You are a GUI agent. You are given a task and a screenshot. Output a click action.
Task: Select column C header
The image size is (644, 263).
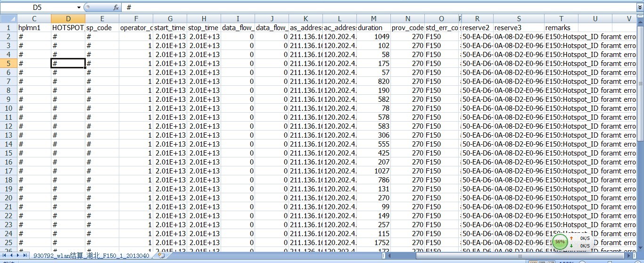pyautogui.click(x=34, y=18)
